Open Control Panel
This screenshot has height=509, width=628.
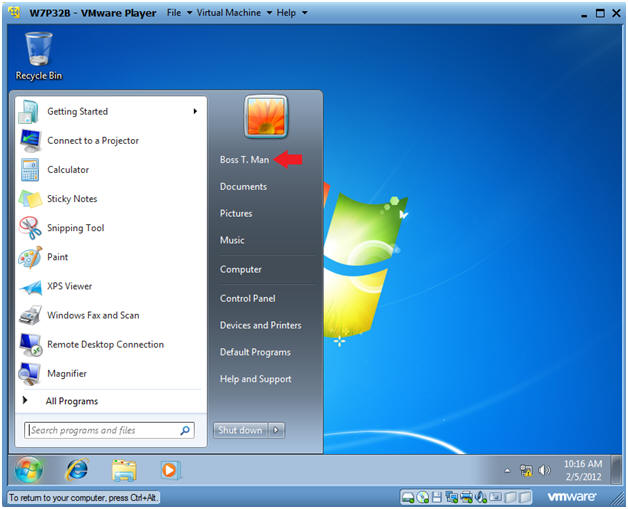(248, 298)
